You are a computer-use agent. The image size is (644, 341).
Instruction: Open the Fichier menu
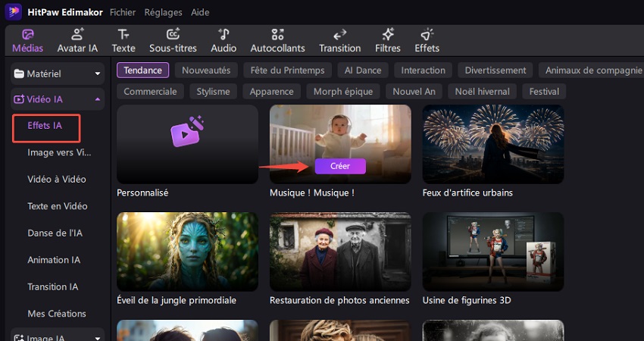[x=123, y=12]
